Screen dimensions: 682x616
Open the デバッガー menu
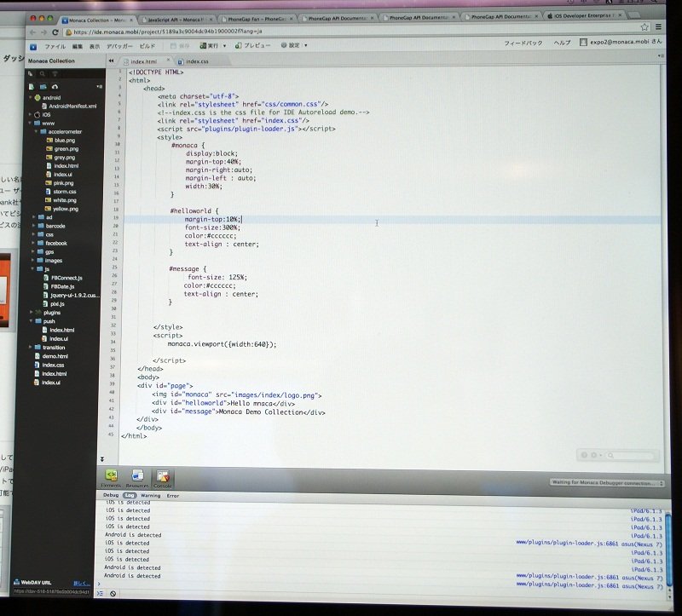click(x=119, y=46)
